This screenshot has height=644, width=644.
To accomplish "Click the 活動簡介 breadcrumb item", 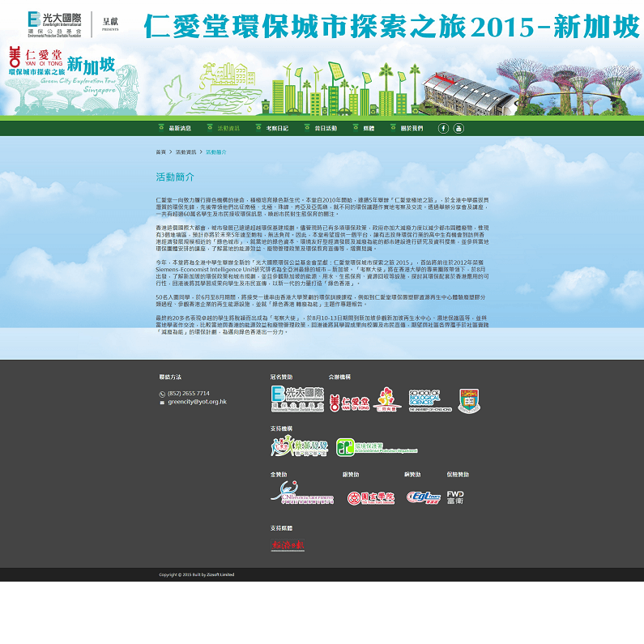I will [216, 152].
